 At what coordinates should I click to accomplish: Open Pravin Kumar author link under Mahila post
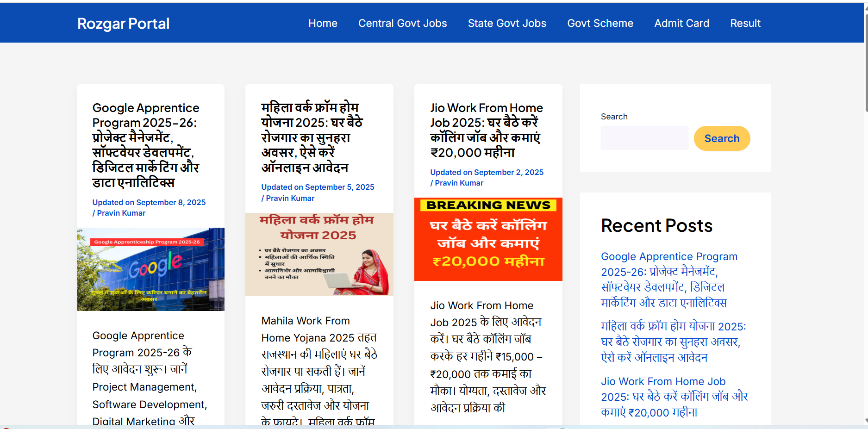pos(290,198)
